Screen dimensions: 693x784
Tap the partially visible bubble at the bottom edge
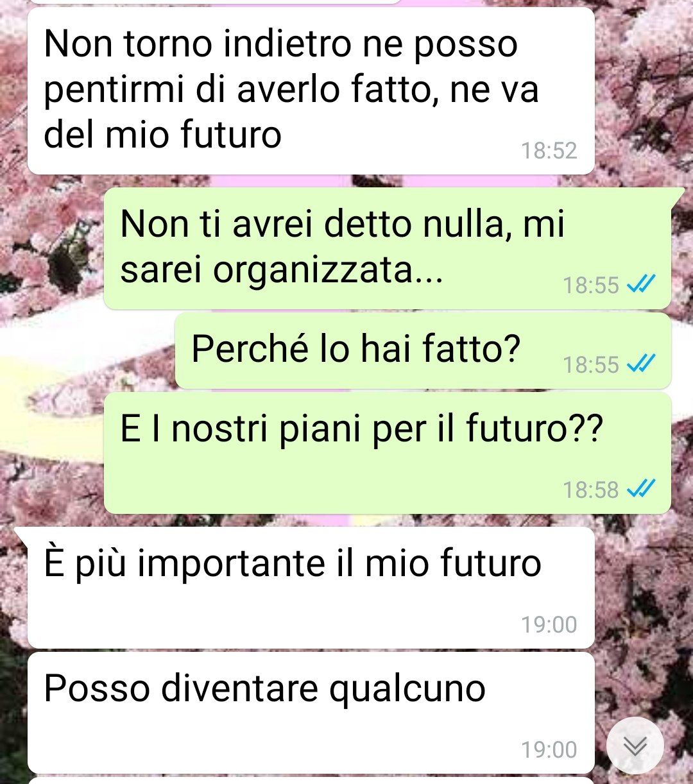[x=311, y=781]
